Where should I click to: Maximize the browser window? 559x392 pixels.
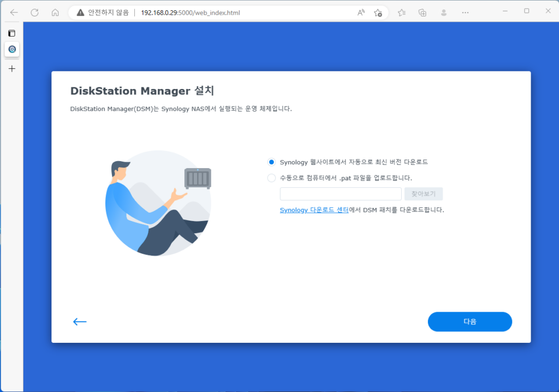tap(527, 11)
